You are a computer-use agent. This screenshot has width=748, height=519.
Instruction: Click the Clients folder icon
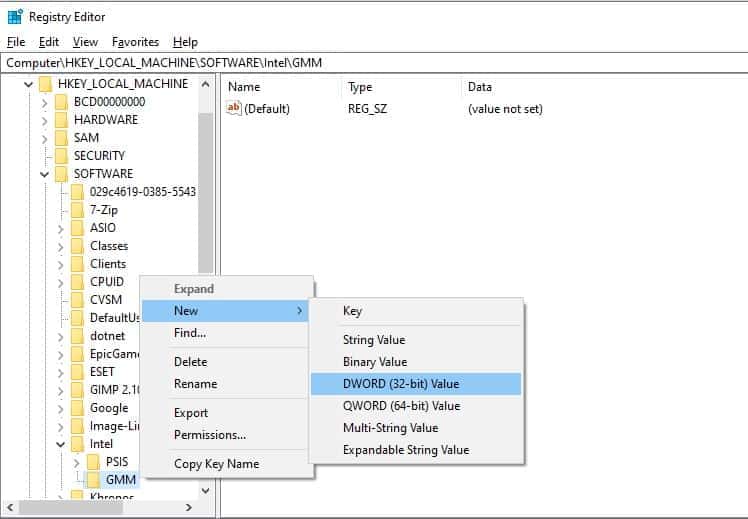77,264
